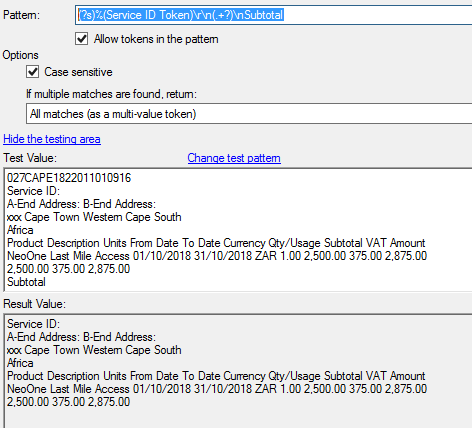472x428 pixels.
Task: Click the Product Description header line in Test Value
Action: click(216, 243)
